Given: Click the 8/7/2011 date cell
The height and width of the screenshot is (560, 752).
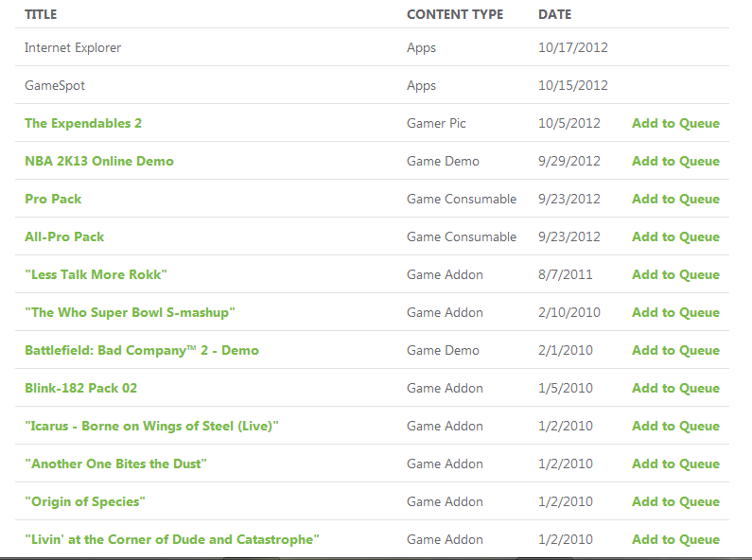Looking at the screenshot, I should coord(566,274).
